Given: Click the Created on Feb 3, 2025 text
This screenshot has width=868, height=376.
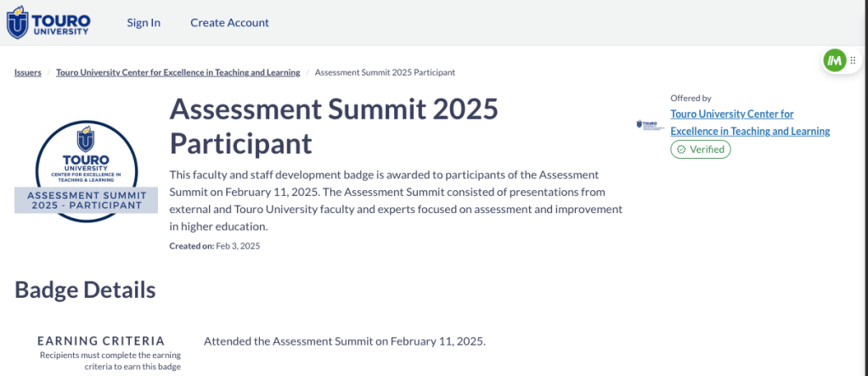Looking at the screenshot, I should tap(215, 246).
